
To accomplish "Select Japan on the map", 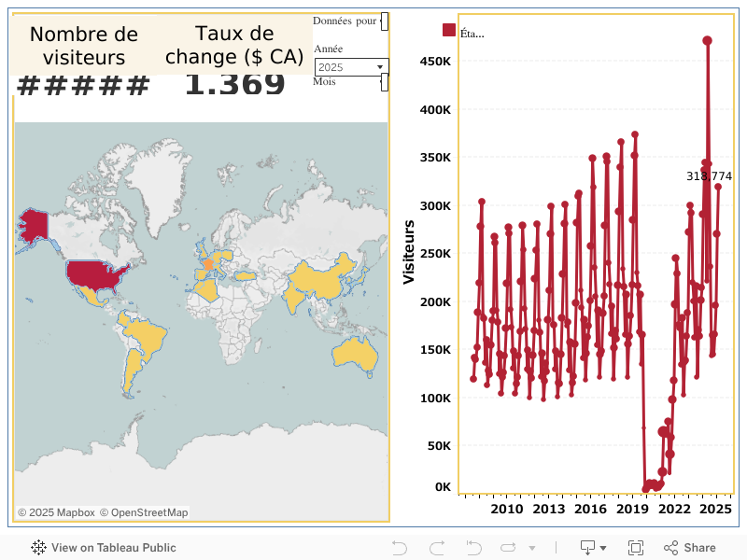I will coord(360,277).
